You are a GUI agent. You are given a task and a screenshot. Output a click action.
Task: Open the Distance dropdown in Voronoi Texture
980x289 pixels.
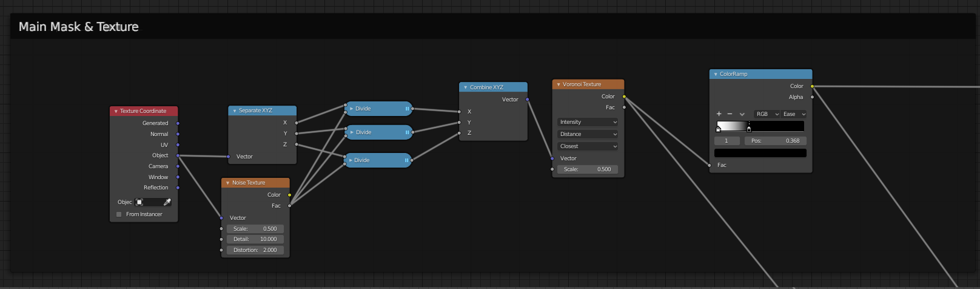click(x=588, y=134)
